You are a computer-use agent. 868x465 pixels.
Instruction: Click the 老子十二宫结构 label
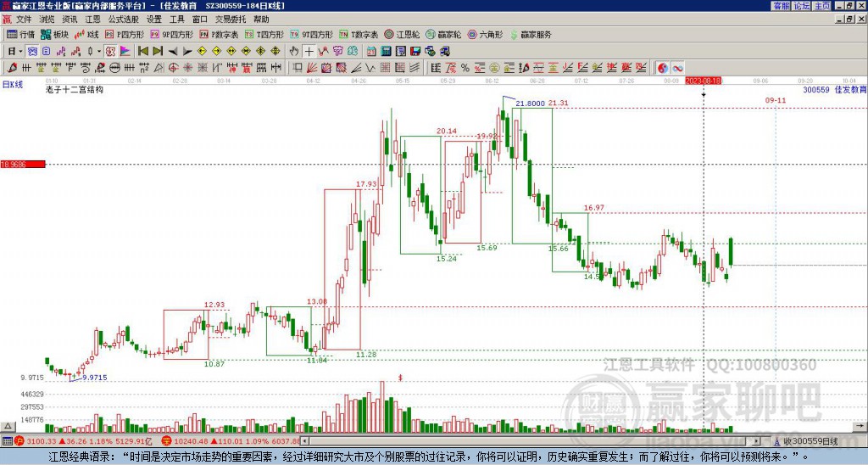pos(75,89)
